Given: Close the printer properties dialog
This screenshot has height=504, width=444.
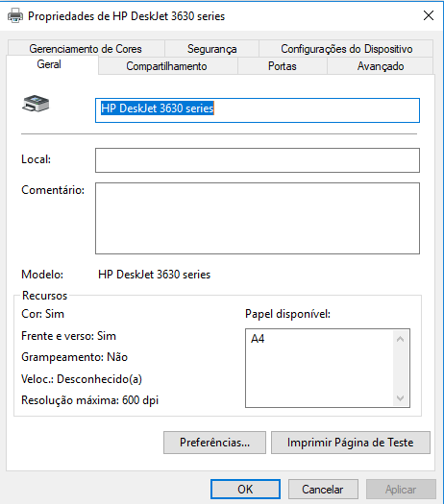Looking at the screenshot, I should coord(429,15).
